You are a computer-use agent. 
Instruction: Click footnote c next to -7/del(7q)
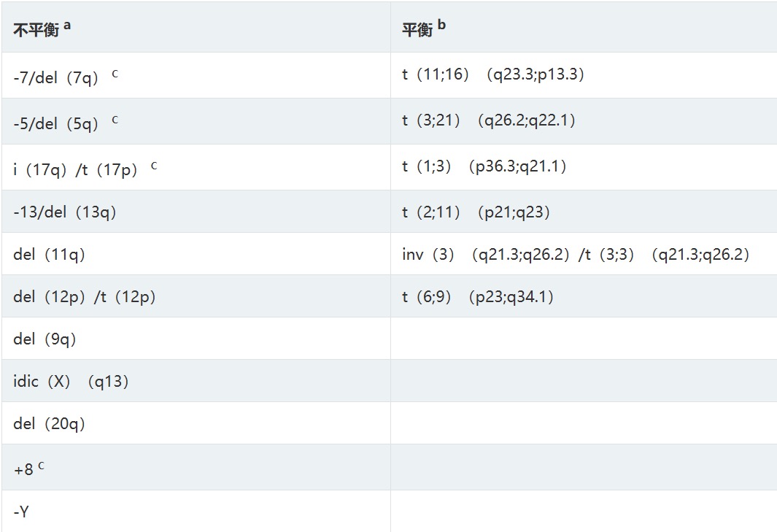click(115, 73)
